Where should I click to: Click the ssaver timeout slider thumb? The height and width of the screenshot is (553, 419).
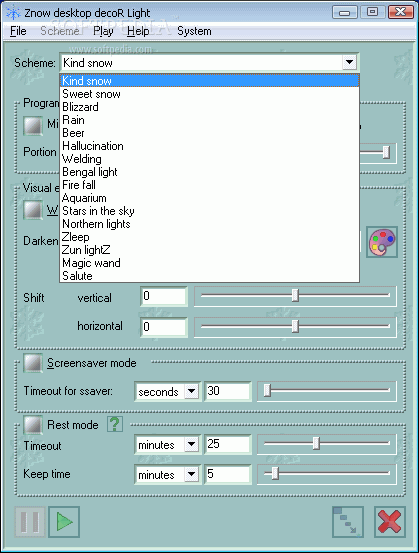click(x=267, y=390)
